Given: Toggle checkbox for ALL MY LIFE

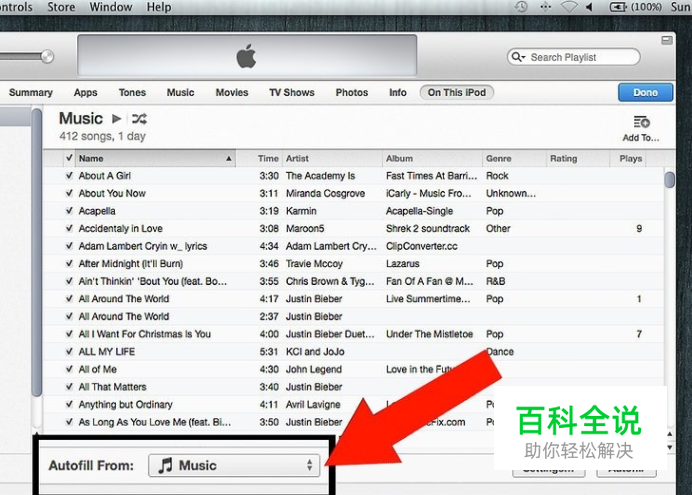Looking at the screenshot, I should [x=69, y=352].
